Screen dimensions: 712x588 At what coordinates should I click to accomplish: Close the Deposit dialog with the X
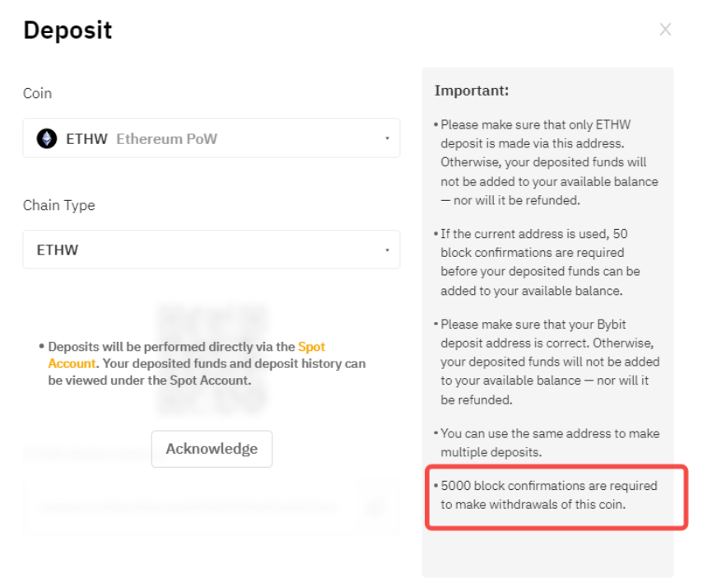(665, 30)
